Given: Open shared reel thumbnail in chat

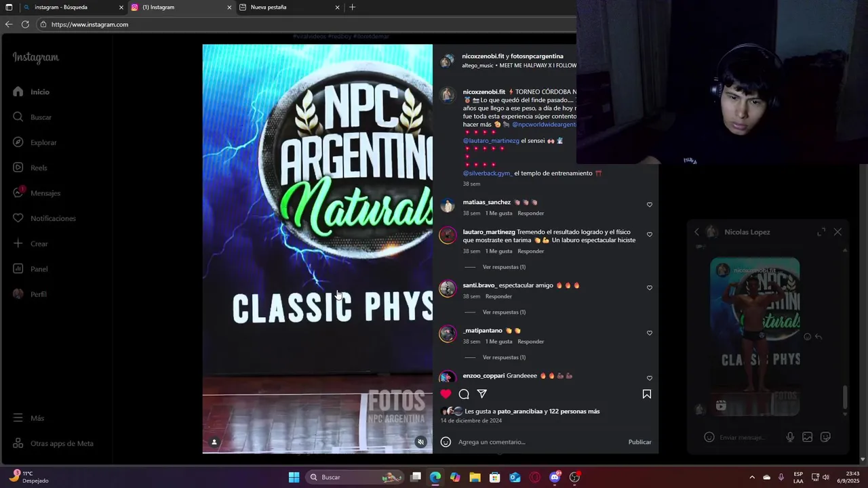Looking at the screenshot, I should (755, 337).
